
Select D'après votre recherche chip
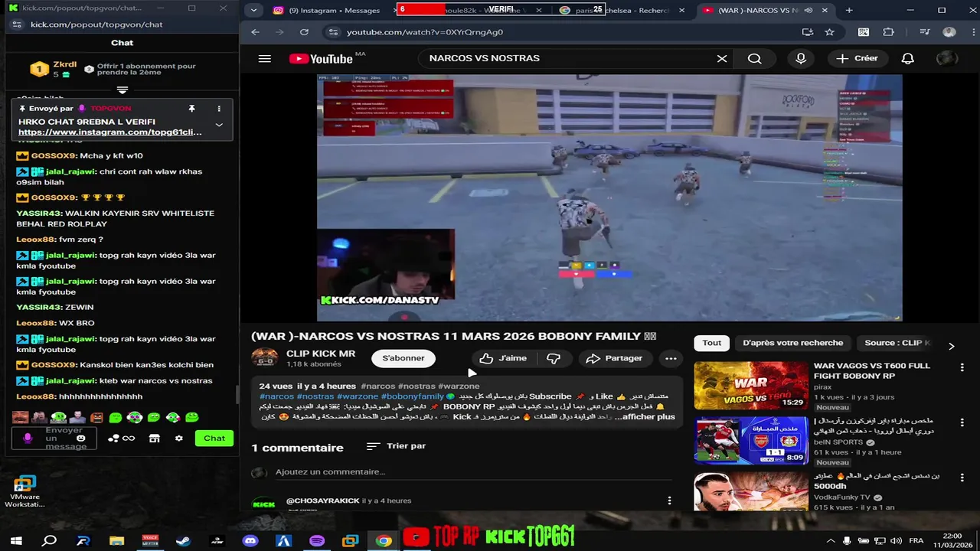coord(792,343)
